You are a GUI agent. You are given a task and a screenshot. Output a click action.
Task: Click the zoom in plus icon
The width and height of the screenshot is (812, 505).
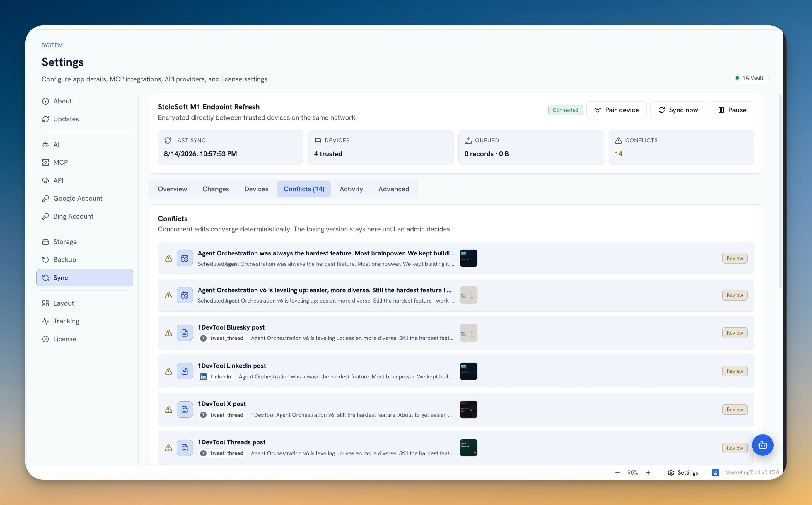[648, 472]
